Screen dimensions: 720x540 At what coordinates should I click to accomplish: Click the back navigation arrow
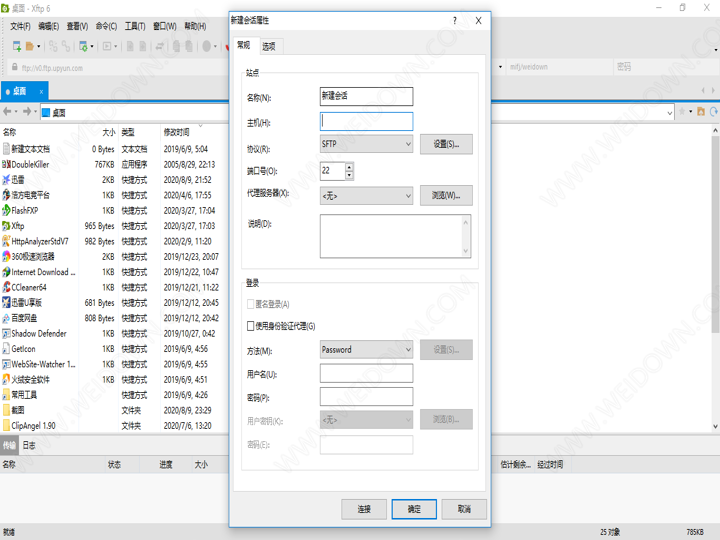point(9,112)
